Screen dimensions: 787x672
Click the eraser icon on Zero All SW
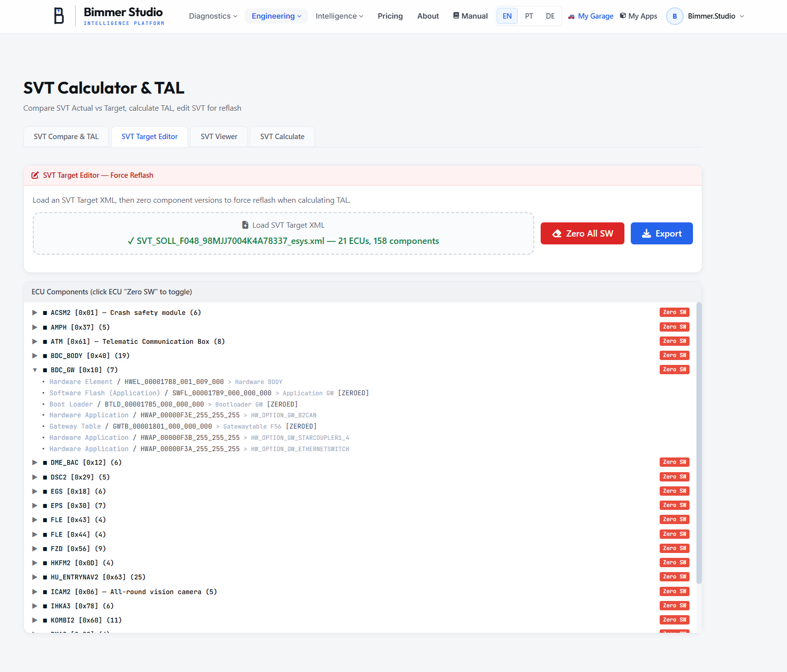pyautogui.click(x=557, y=234)
